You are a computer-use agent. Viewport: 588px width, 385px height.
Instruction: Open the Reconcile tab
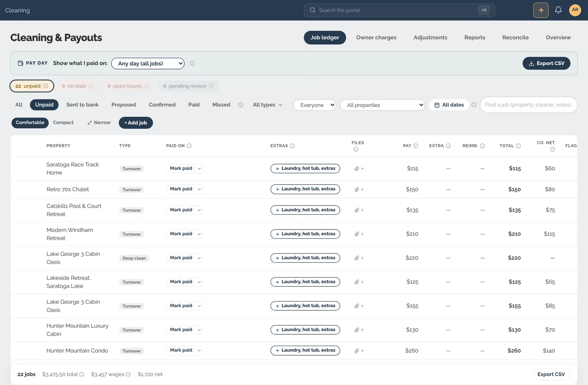[x=515, y=38]
